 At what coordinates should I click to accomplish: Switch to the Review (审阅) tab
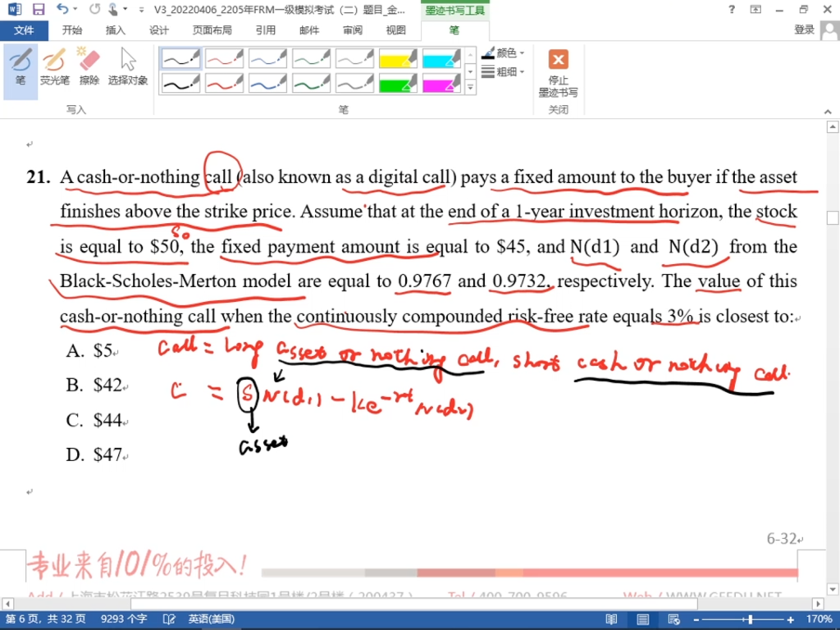pos(353,30)
